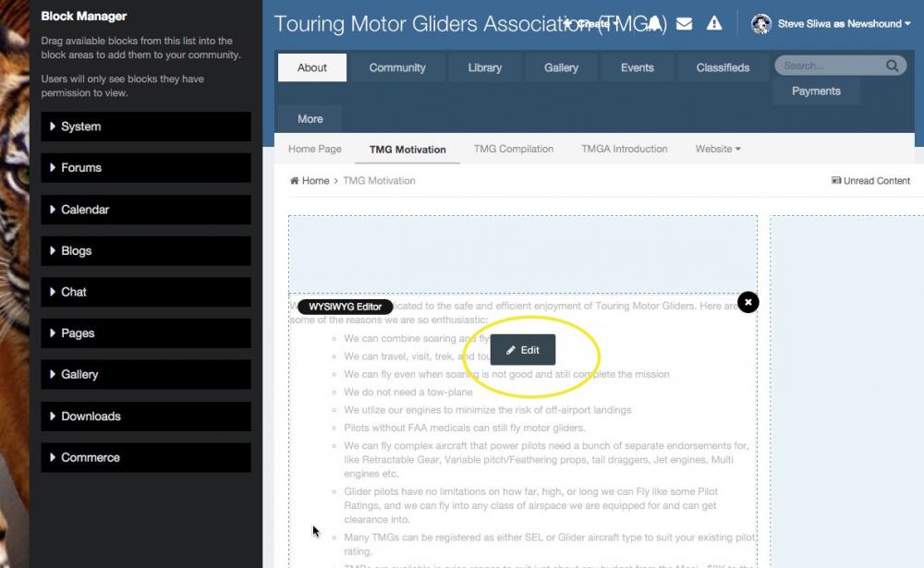Click the search magnifier icon
The image size is (924, 568).
pos(893,66)
